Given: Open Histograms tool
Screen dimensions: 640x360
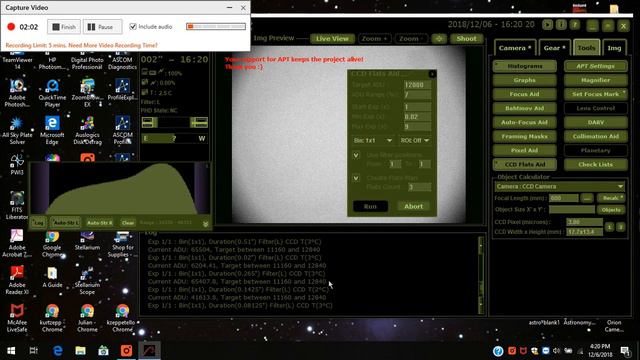Looking at the screenshot, I should pos(524,66).
